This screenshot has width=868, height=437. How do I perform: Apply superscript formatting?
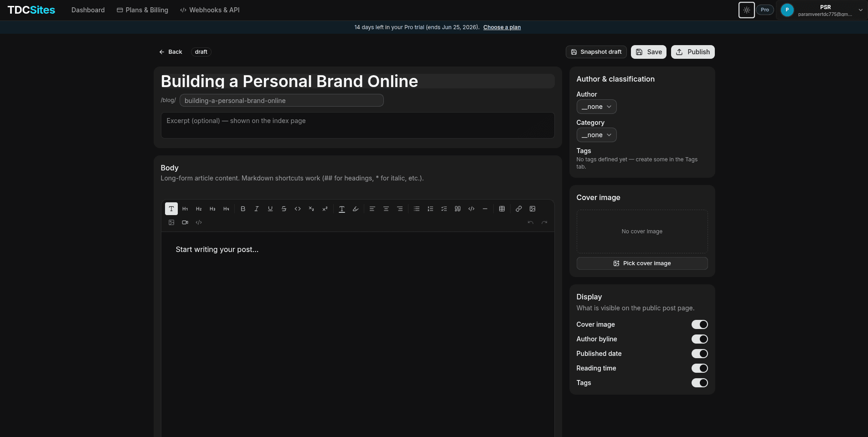[325, 209]
